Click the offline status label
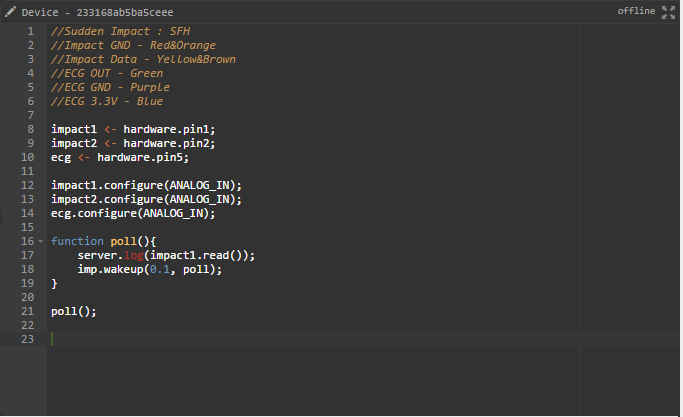The image size is (683, 417). 636,11
